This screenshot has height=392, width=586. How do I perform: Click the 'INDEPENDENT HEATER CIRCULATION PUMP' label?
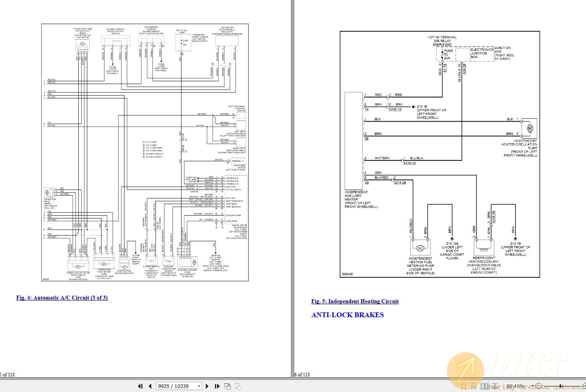click(x=519, y=148)
